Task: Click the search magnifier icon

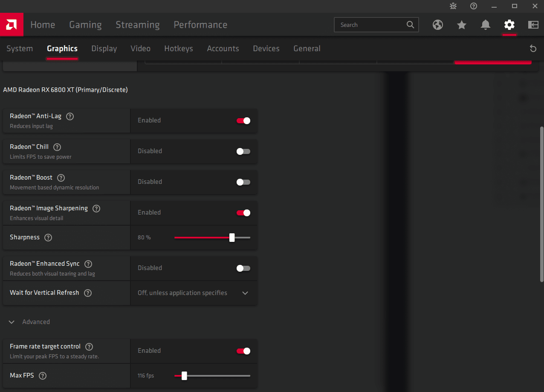Action: 410,25
